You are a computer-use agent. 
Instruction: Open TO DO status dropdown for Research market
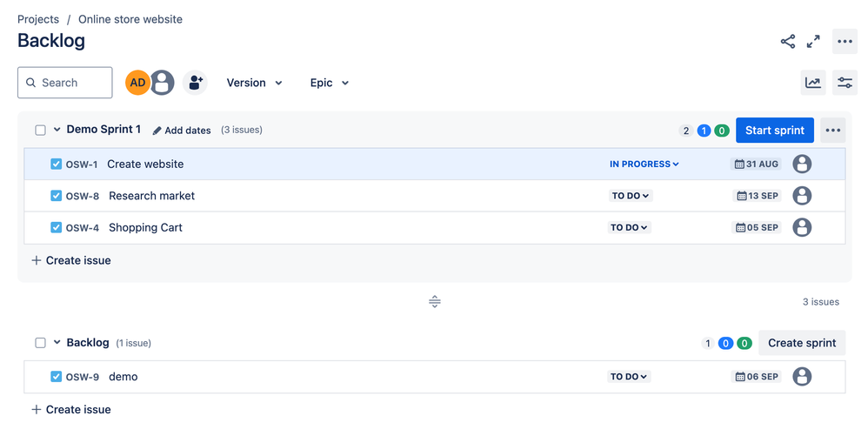point(631,196)
